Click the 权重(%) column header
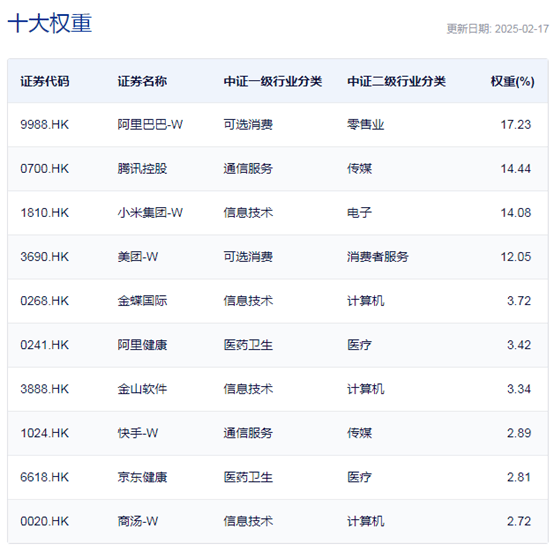Image resolution: width=554 pixels, height=551 pixels. [512, 82]
